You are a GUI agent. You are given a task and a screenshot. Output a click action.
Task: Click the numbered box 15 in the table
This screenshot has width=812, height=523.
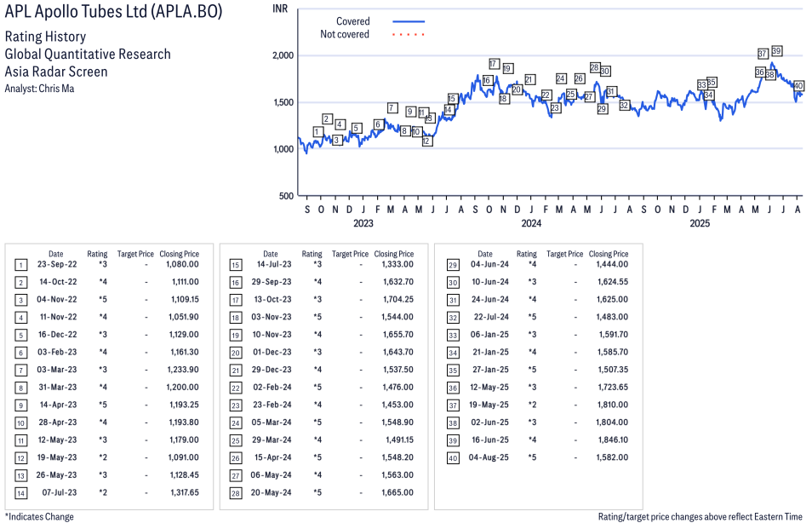pos(236,266)
